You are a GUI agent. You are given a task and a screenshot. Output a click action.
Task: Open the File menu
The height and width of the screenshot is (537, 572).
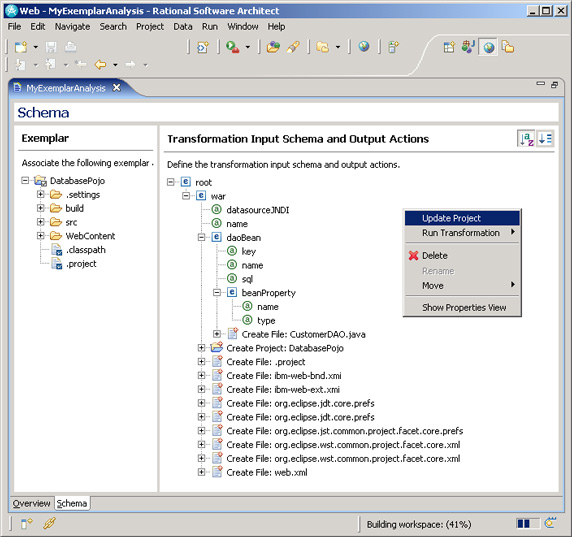click(x=14, y=27)
